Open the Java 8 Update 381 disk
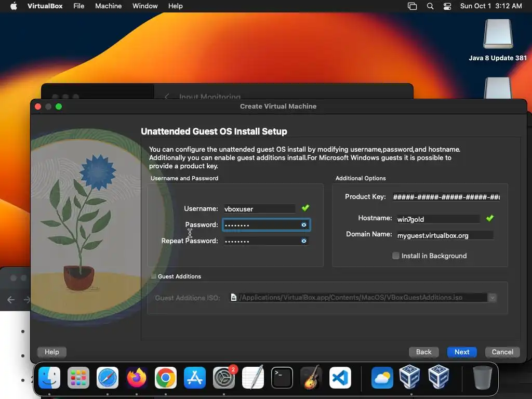 (x=498, y=40)
